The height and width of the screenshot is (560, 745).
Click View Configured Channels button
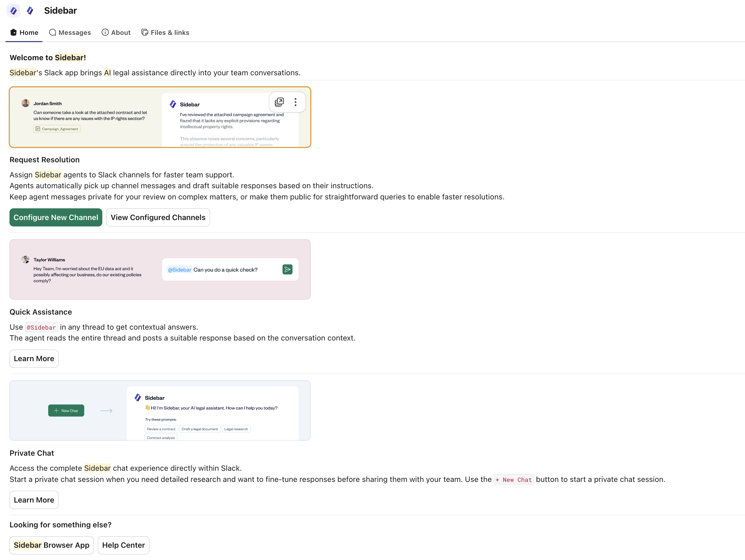click(158, 217)
